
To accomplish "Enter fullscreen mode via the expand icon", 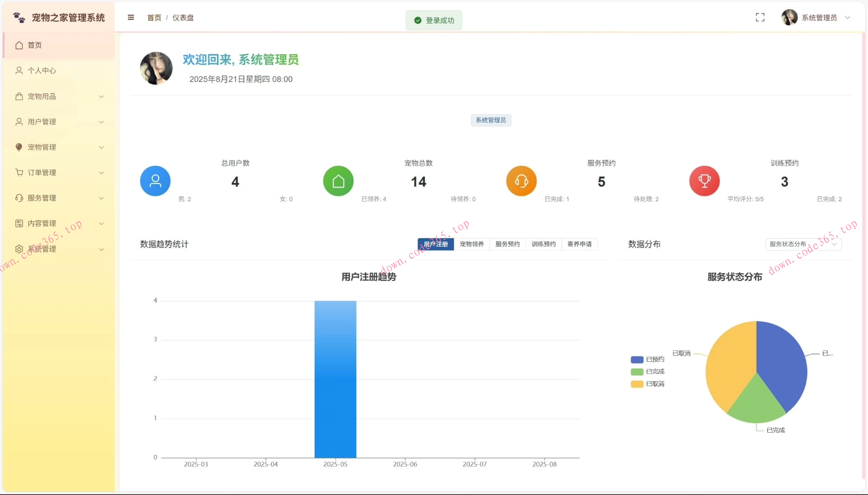I will tap(760, 17).
